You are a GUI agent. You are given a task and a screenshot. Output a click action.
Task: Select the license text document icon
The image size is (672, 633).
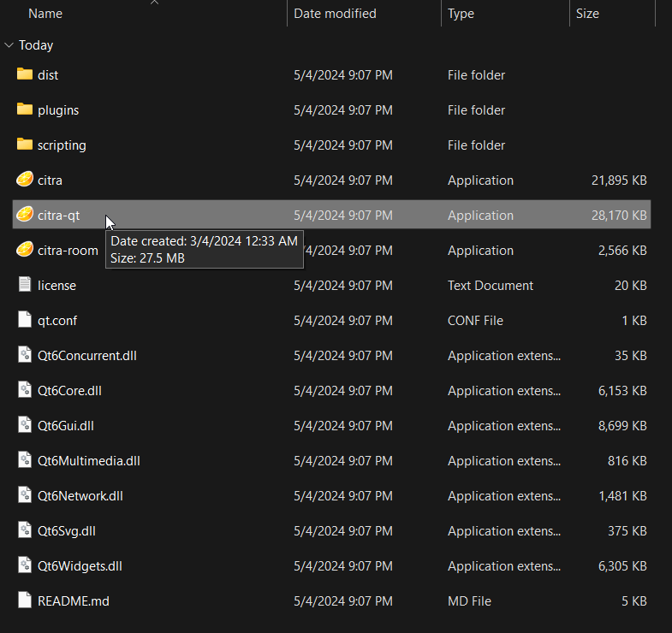(25, 285)
